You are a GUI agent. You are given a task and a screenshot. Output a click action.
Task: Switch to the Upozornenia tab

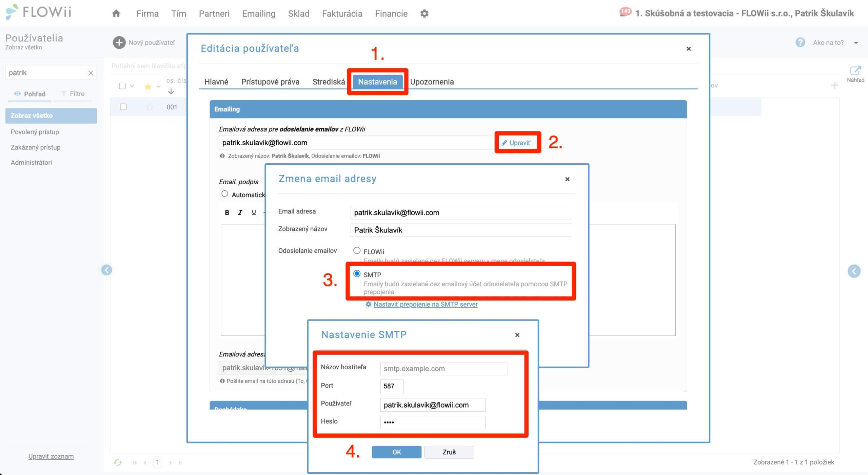(432, 82)
